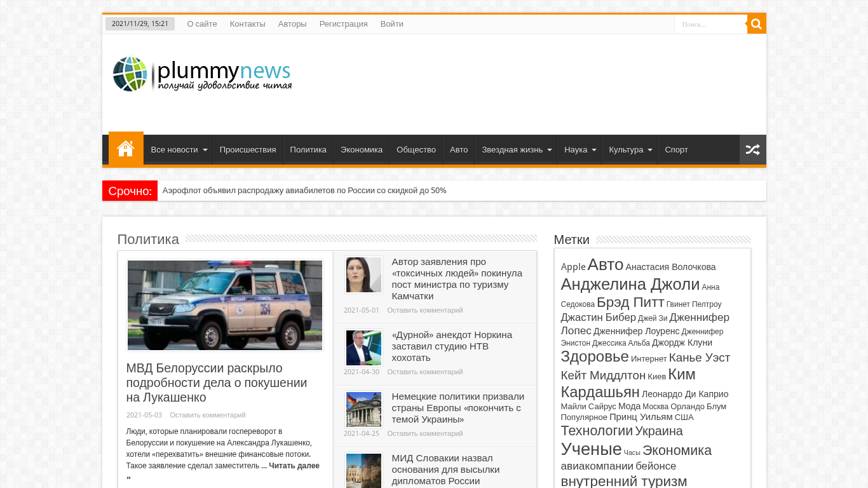The height and width of the screenshot is (488, 868).
Task: Open the токсичных людей minister headline
Action: (x=457, y=279)
